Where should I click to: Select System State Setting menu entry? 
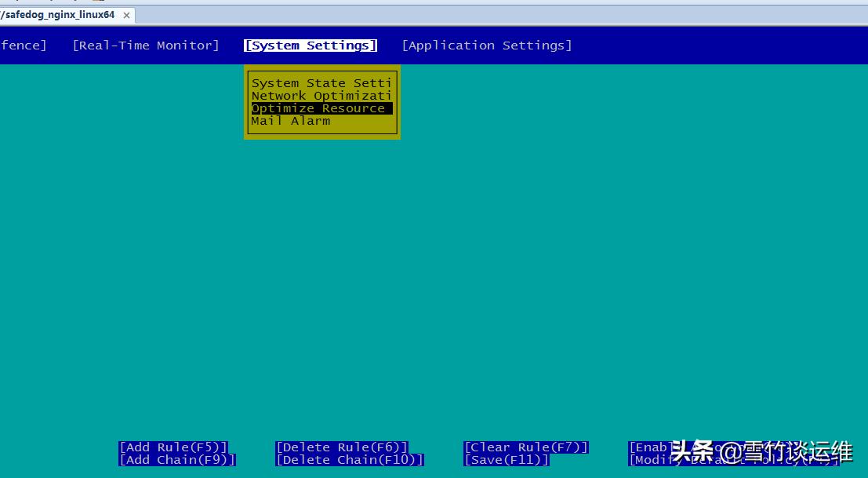321,83
